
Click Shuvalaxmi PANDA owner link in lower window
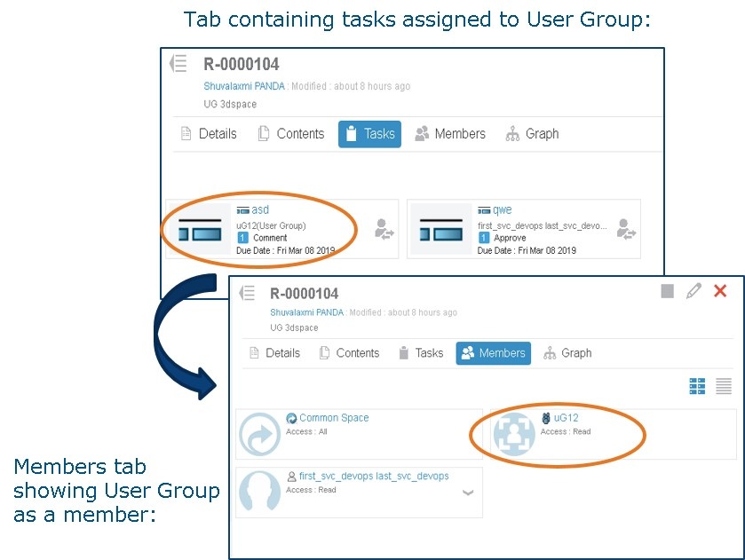coord(306,312)
